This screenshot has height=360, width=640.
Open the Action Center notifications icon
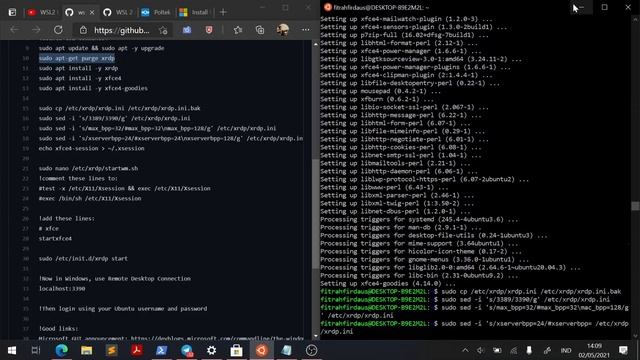pyautogui.click(x=623, y=350)
